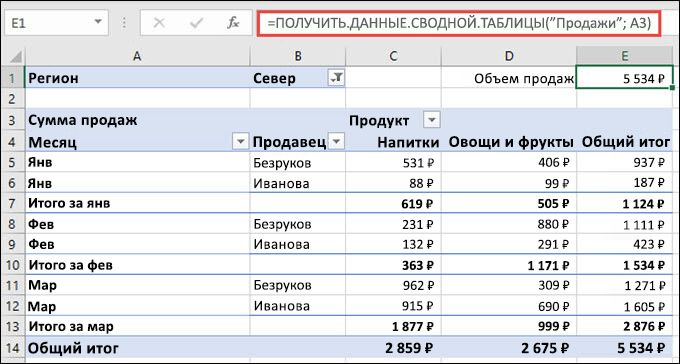Click the Enter checkmark formula bar icon
The image size is (680, 364).
(x=196, y=23)
